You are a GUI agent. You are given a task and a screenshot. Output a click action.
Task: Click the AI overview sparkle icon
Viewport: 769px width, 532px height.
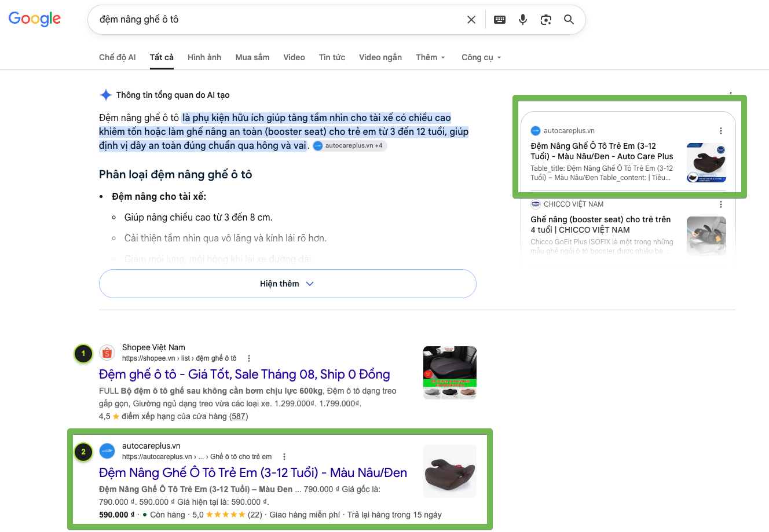[x=106, y=95]
